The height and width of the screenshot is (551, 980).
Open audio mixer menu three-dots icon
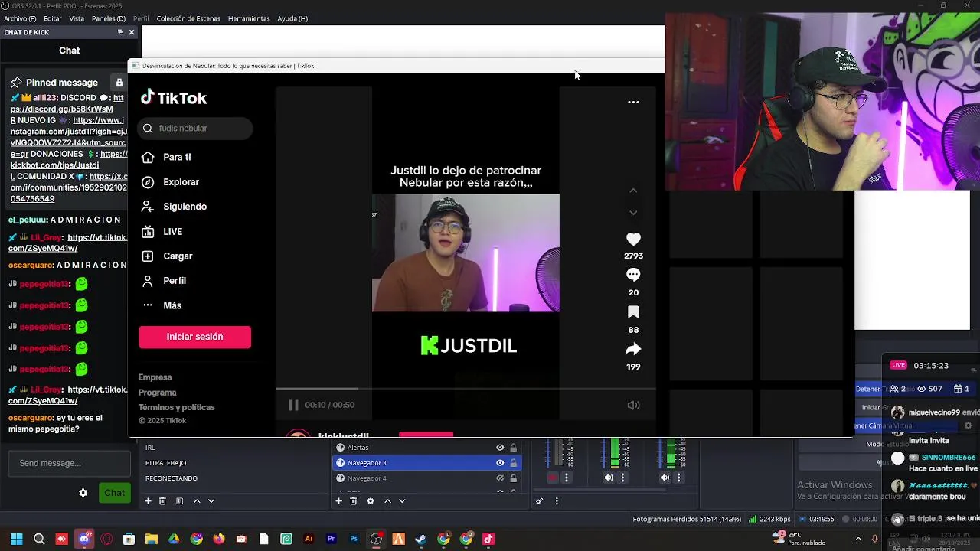(x=557, y=501)
